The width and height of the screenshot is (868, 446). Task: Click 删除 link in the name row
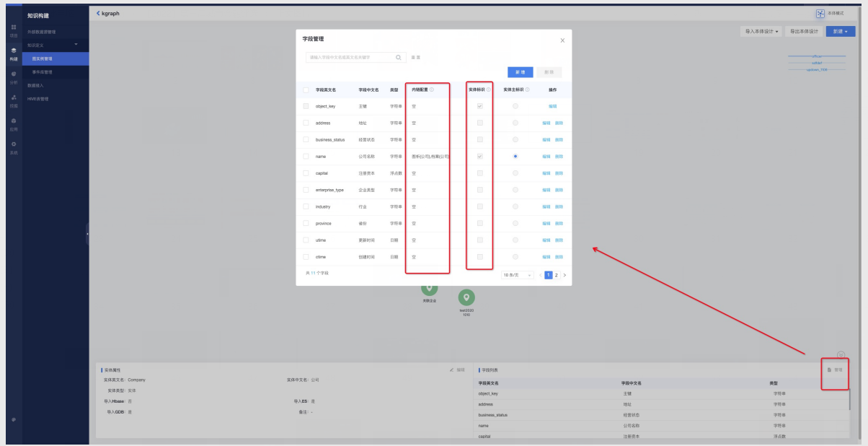point(559,156)
